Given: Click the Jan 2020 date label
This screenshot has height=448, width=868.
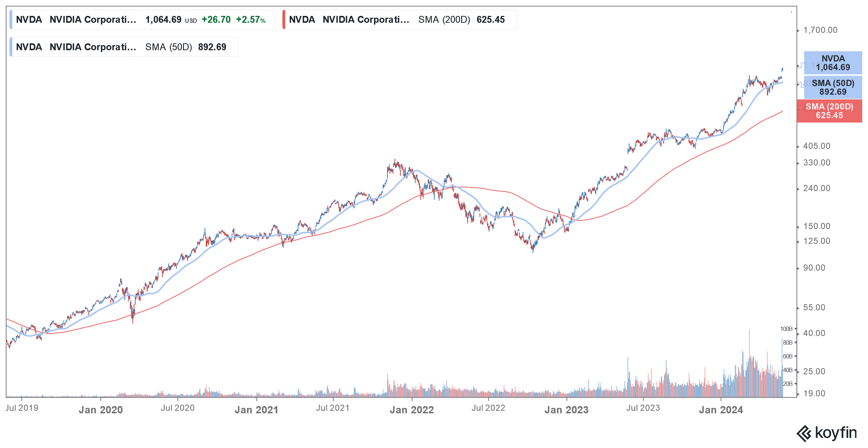Looking at the screenshot, I should [x=101, y=410].
